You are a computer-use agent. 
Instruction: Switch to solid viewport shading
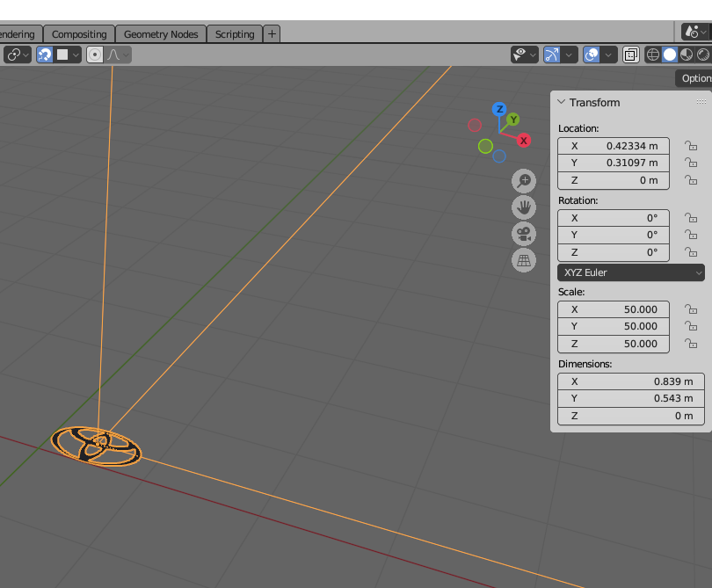pos(669,55)
